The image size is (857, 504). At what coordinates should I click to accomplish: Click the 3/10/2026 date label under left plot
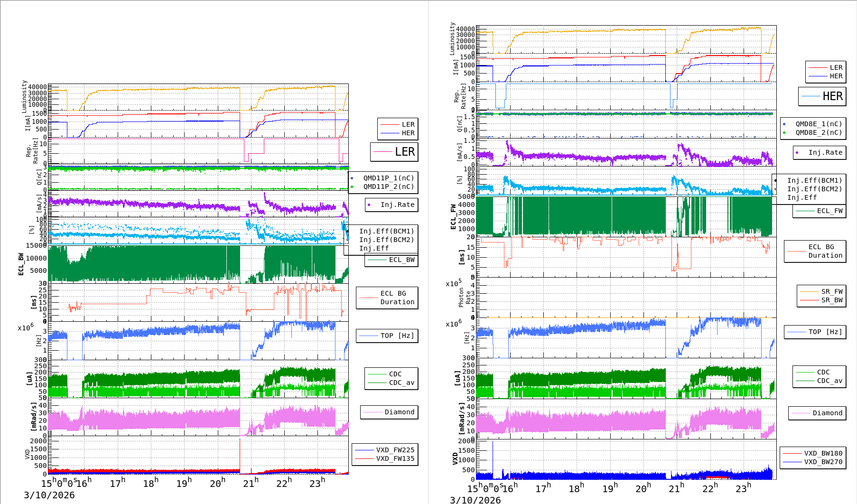coord(49,495)
